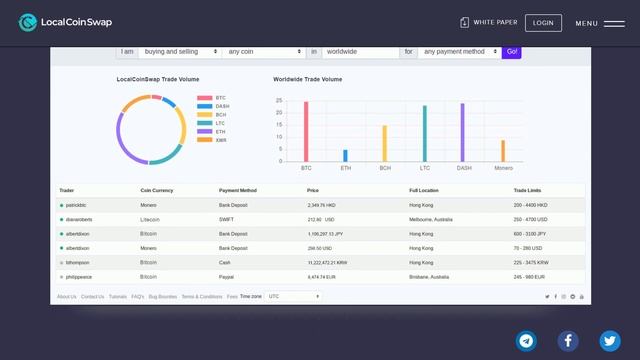
Task: Click the small Facebook icon in footer
Action: 556,297
